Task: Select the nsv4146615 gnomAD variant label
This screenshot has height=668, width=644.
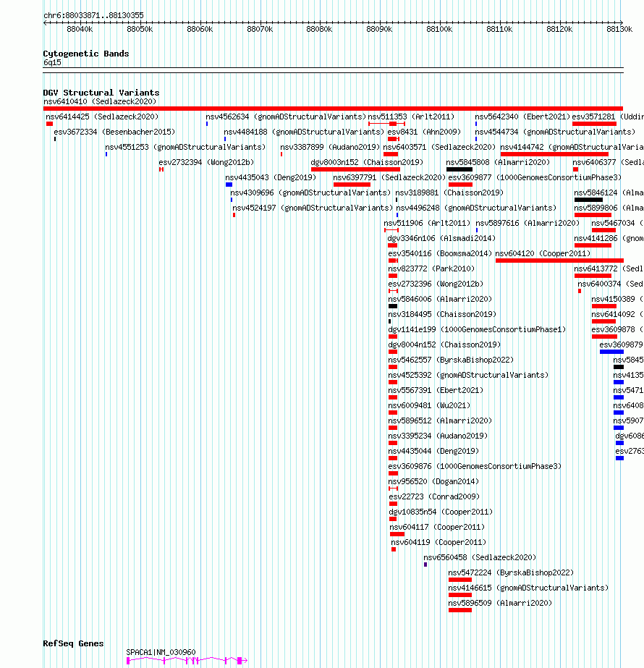Action: point(528,588)
